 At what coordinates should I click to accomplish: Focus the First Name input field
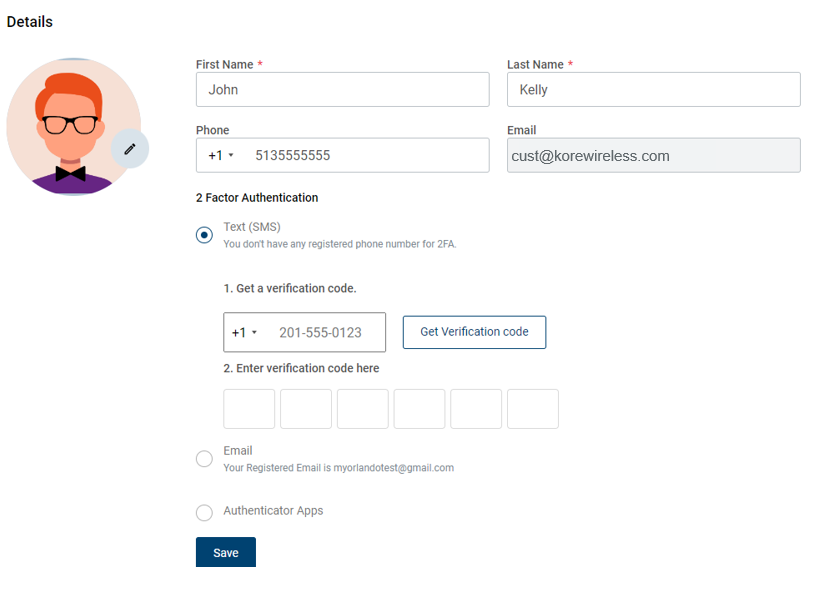pos(342,90)
